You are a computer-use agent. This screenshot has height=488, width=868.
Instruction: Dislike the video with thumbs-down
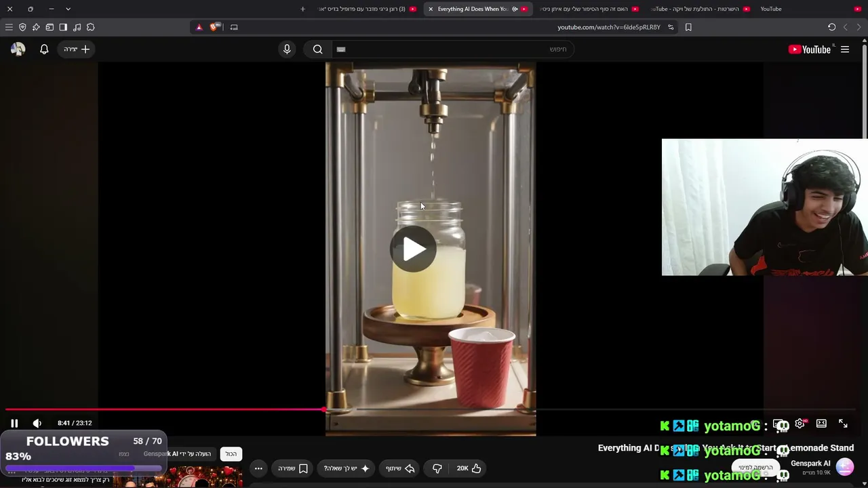pyautogui.click(x=437, y=468)
